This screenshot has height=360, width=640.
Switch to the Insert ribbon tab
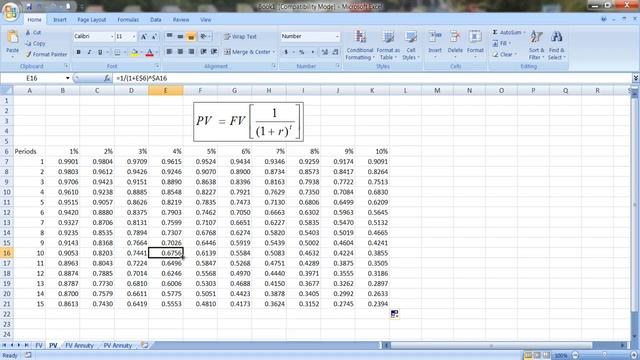coord(60,20)
